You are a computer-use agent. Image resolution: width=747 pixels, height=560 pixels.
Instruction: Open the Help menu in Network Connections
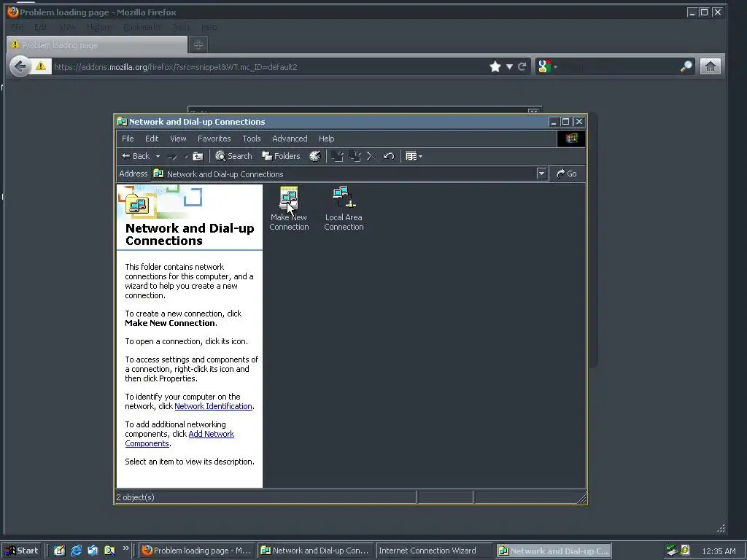tap(326, 139)
